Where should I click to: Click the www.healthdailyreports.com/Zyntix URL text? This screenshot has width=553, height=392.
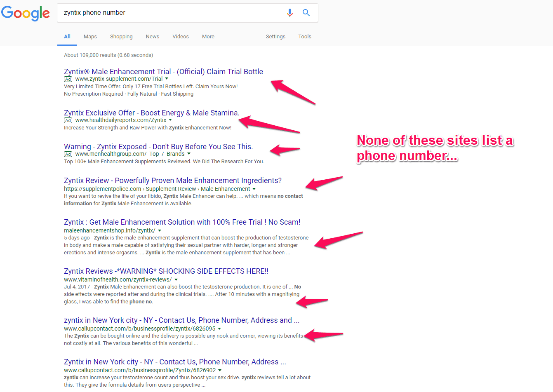(x=121, y=120)
